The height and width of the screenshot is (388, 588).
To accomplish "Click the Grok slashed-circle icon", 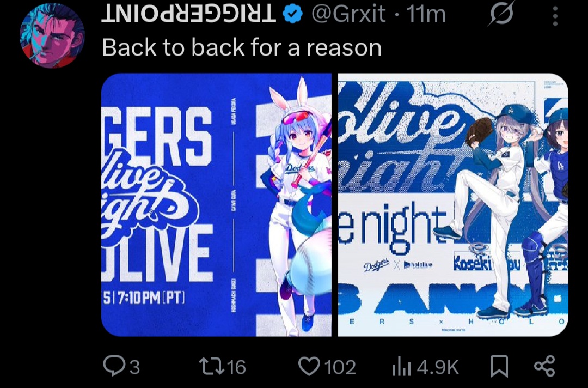I will (501, 15).
